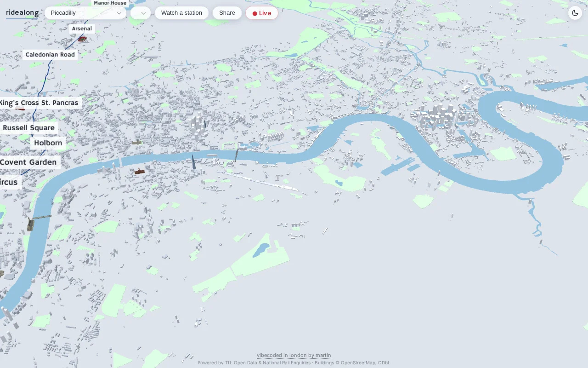This screenshot has width=588, height=368.
Task: Open the ridealong logo link
Action: (22, 13)
